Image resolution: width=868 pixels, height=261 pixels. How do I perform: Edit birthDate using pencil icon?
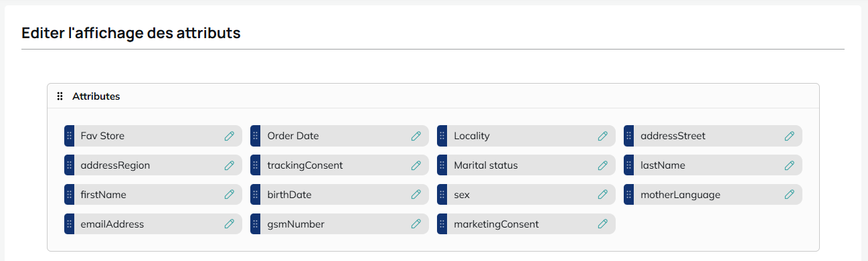click(x=416, y=195)
